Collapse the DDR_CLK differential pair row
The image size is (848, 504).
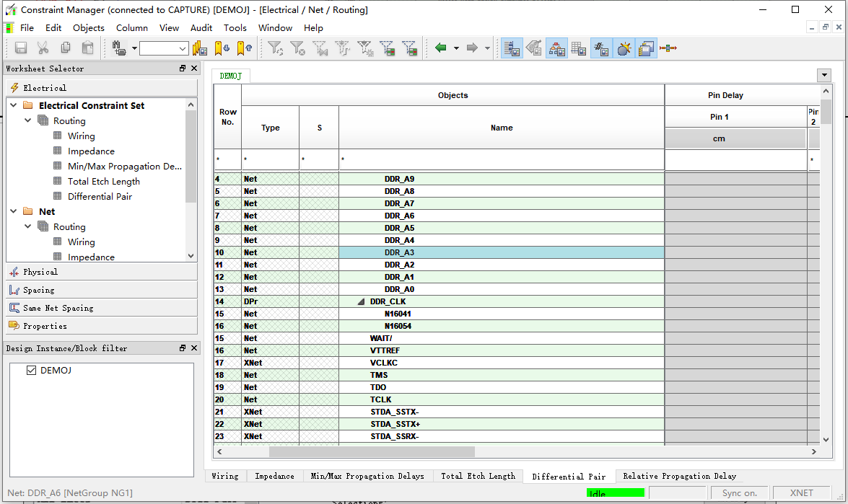(x=362, y=302)
